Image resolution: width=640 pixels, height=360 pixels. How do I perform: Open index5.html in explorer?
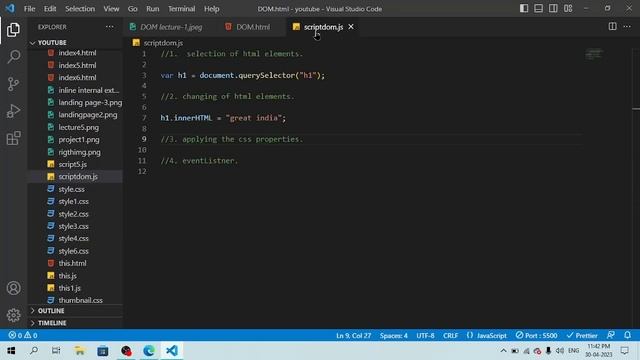(77, 65)
